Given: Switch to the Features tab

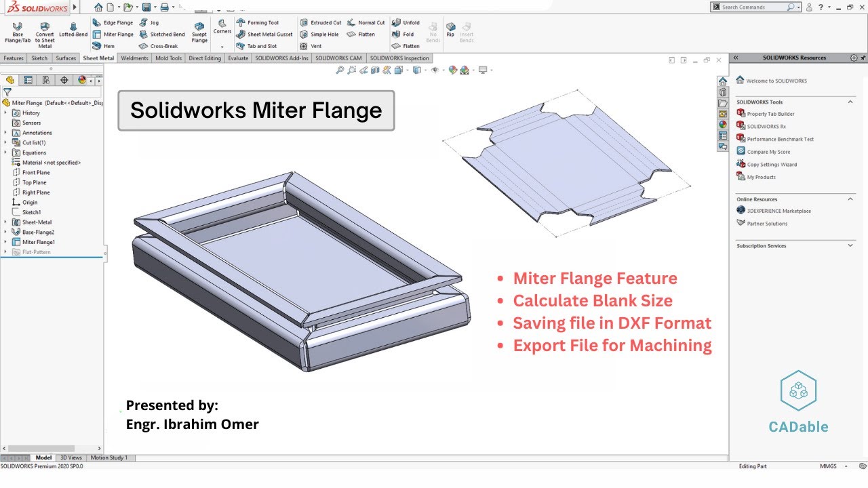Looking at the screenshot, I should tap(14, 58).
